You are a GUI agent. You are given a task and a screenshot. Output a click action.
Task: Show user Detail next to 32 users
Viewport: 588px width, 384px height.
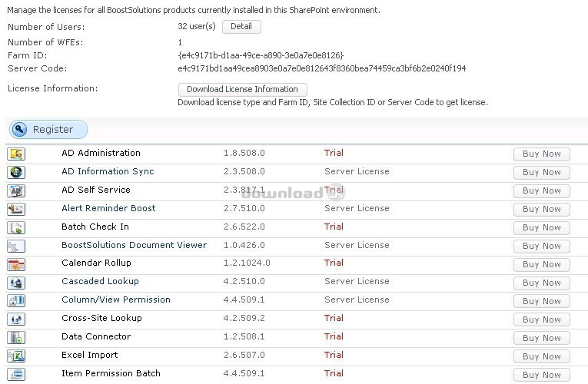point(241,27)
